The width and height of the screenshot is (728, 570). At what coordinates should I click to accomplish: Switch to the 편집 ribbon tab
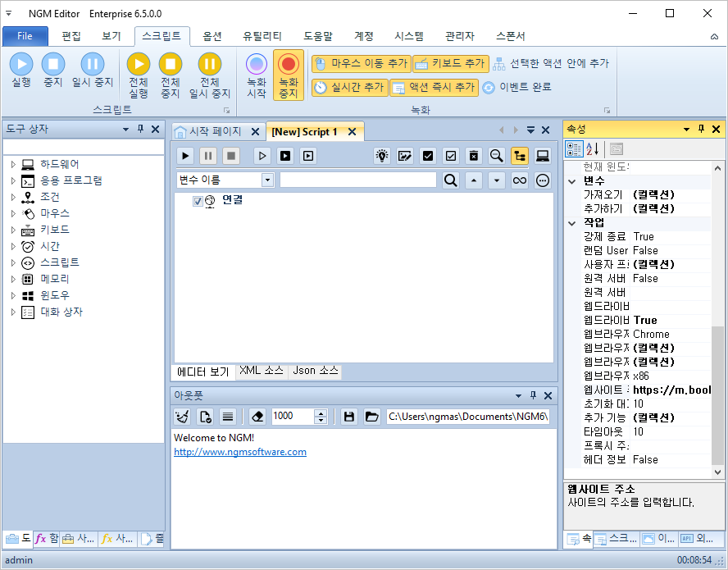point(71,36)
